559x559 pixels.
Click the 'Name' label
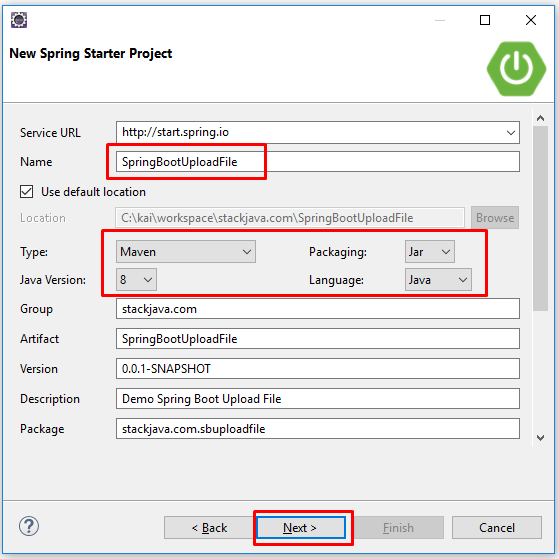[36, 162]
